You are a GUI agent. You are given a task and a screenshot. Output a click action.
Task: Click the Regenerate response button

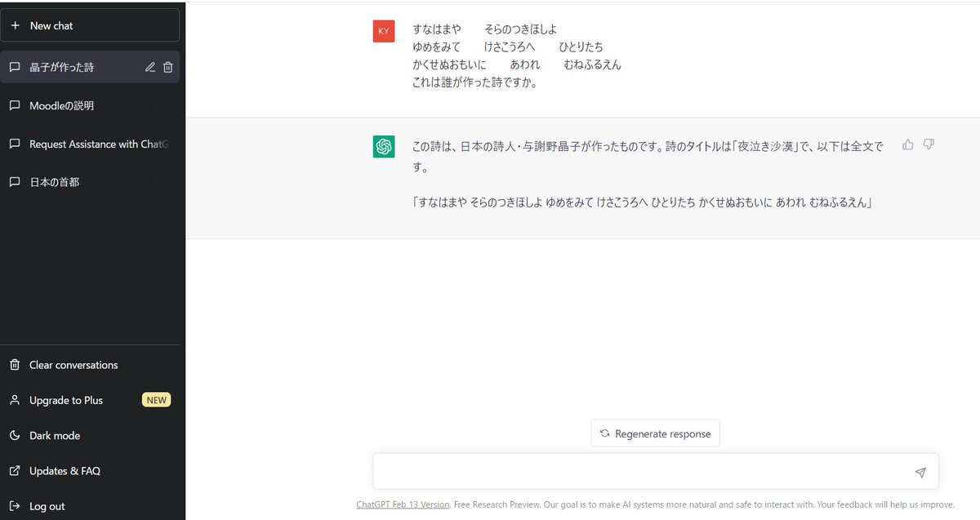pos(655,433)
